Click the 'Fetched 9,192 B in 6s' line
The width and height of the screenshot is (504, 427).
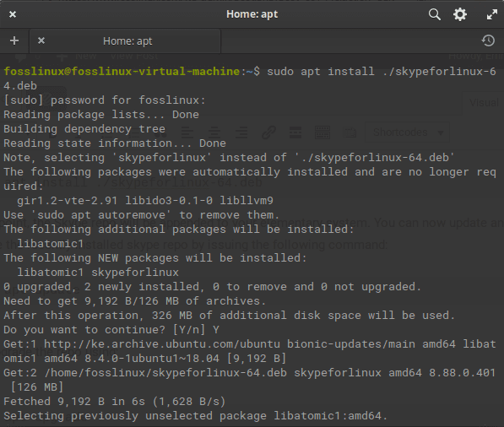[115, 402]
